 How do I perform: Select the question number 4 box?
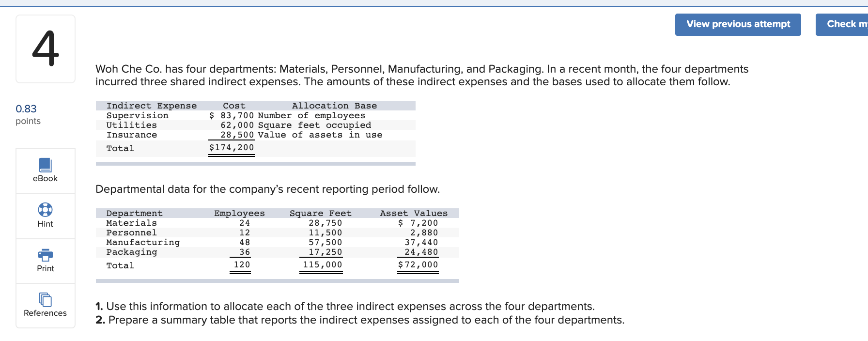tap(46, 49)
